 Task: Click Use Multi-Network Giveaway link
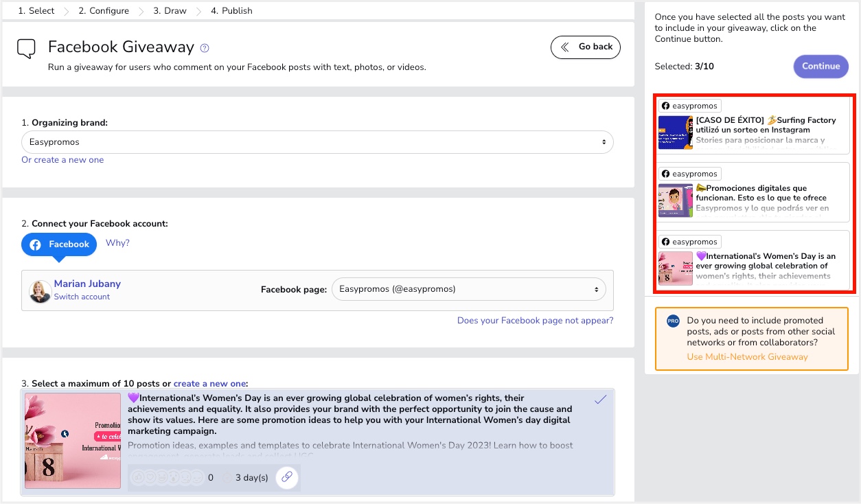tap(747, 357)
